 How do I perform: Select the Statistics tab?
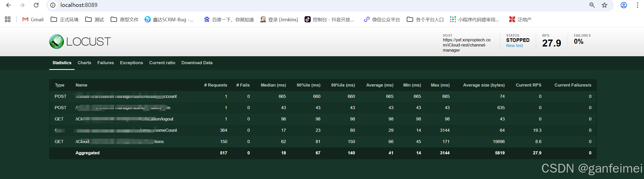(x=62, y=63)
